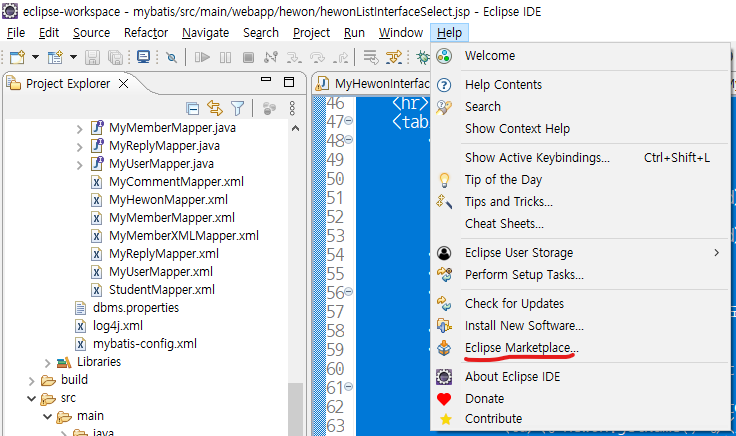The width and height of the screenshot is (736, 436).
Task: Choose Help Contents menu entry
Action: (x=580, y=85)
